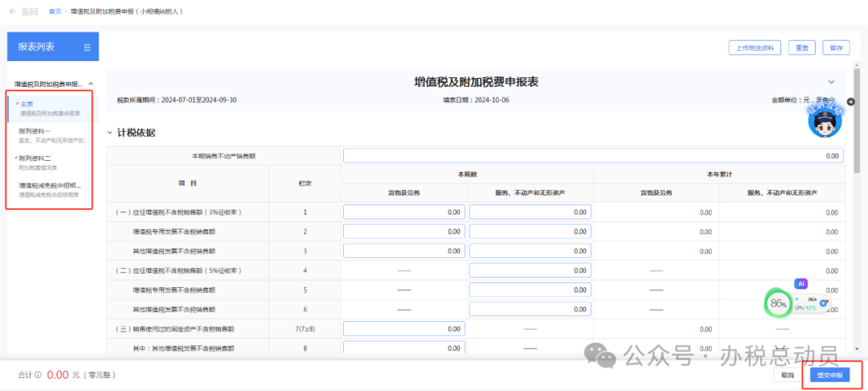The width and height of the screenshot is (868, 391).
Task: Open the 首页 breadcrumb link
Action: [x=55, y=11]
